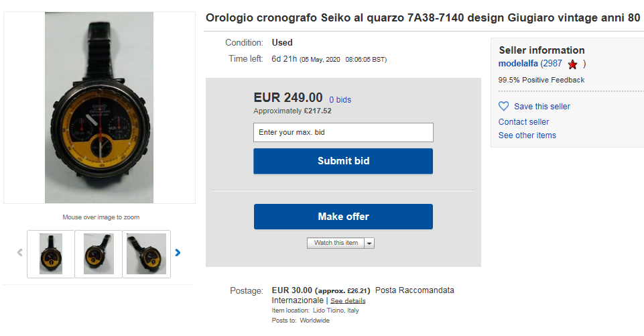Click the heart icon beside Save this seller
This screenshot has height=336, width=644.
(x=504, y=106)
